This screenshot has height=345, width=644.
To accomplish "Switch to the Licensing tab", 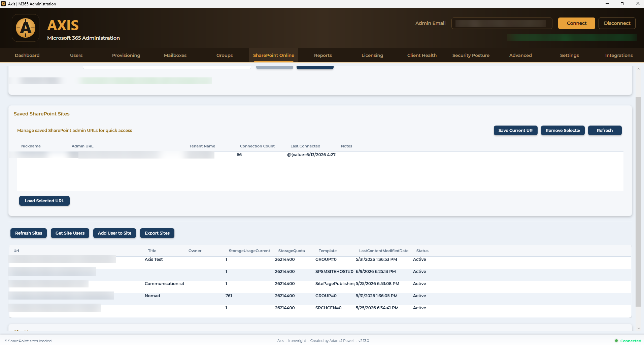I will click(372, 55).
